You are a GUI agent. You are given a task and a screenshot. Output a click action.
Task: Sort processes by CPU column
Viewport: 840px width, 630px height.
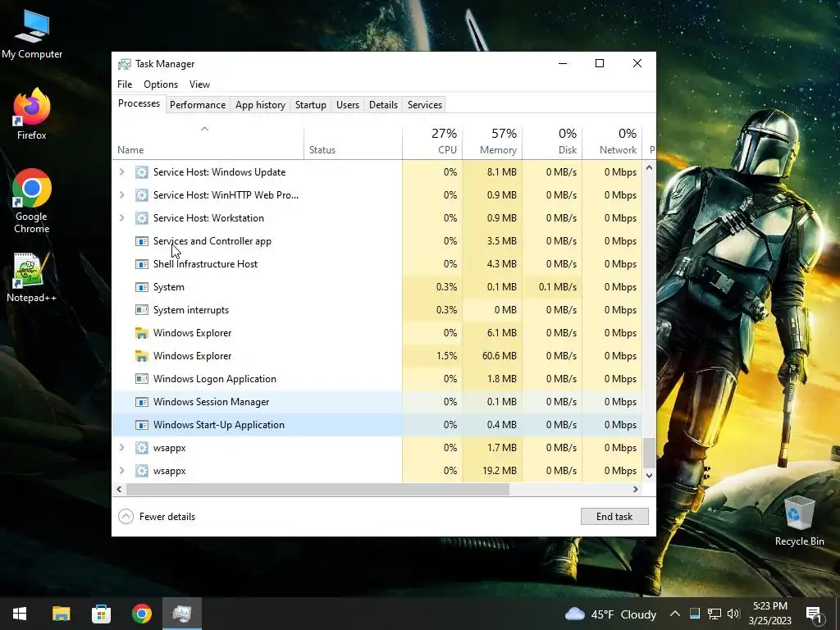click(x=432, y=143)
